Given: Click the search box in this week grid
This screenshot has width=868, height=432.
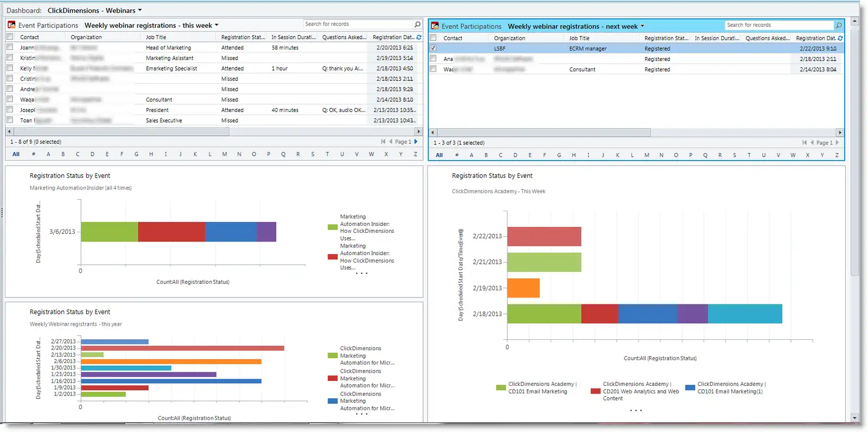Looking at the screenshot, I should click(x=358, y=24).
